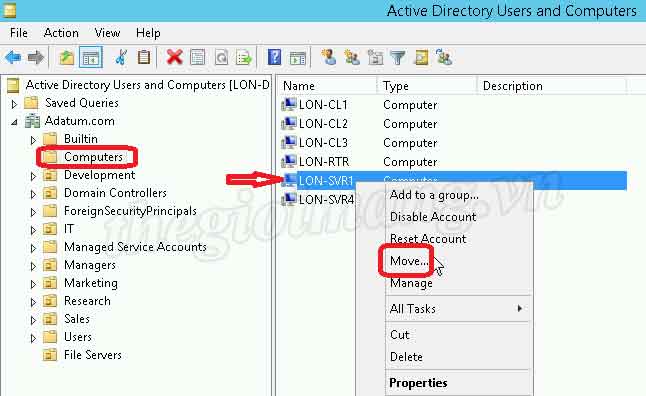Click the LON-CL1 computer icon
646x396 pixels.
[x=289, y=105]
